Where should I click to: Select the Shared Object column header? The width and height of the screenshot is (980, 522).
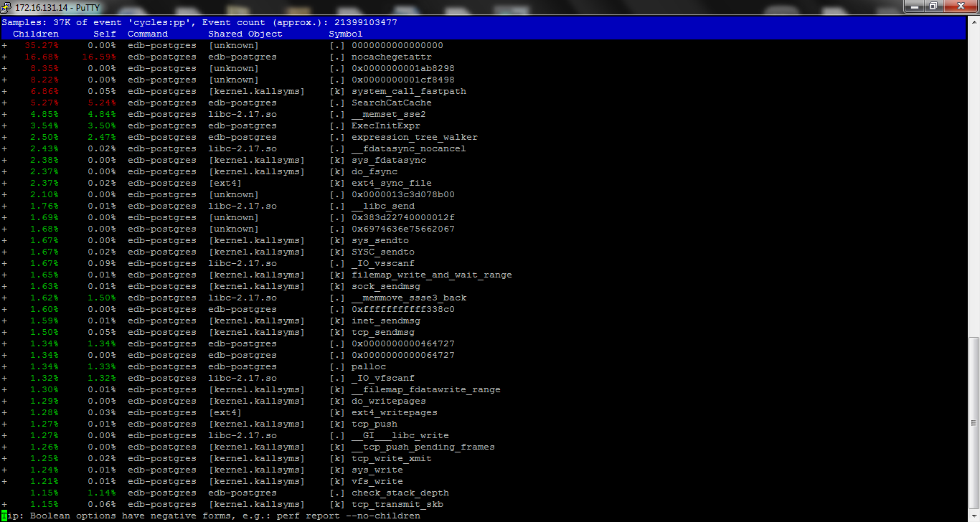pos(245,34)
